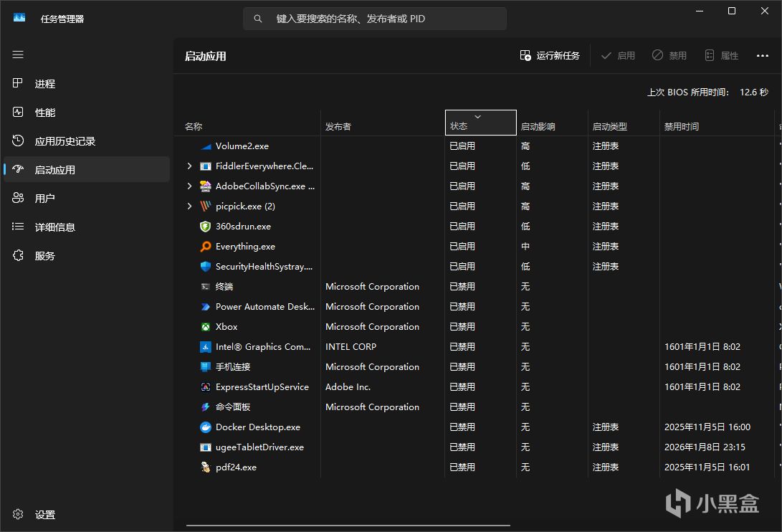
Task: Open the more options ellipsis menu
Action: coord(763,55)
